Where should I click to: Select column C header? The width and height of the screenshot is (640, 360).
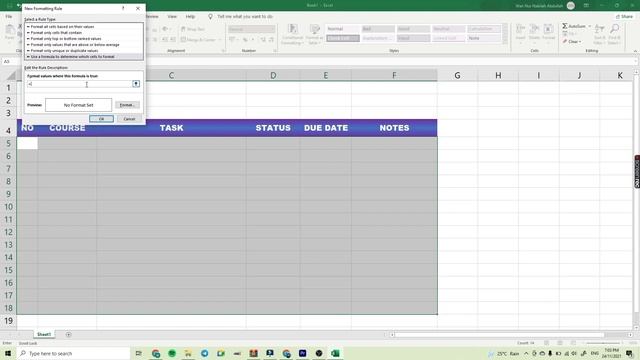171,76
